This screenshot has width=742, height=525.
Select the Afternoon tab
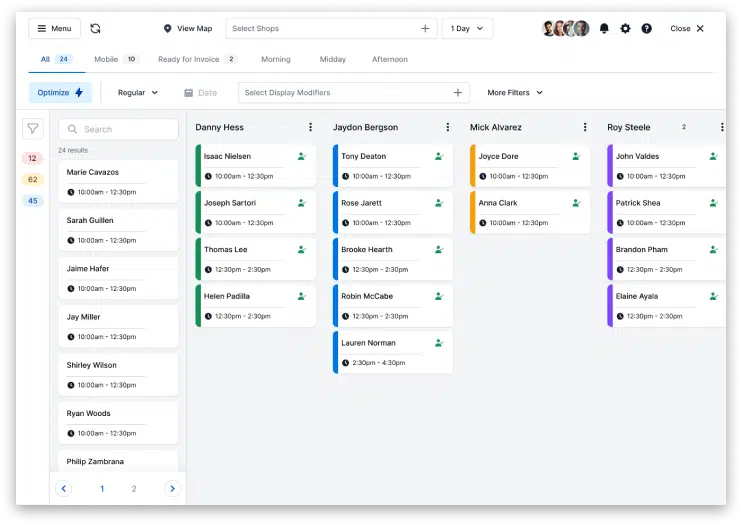coord(389,60)
